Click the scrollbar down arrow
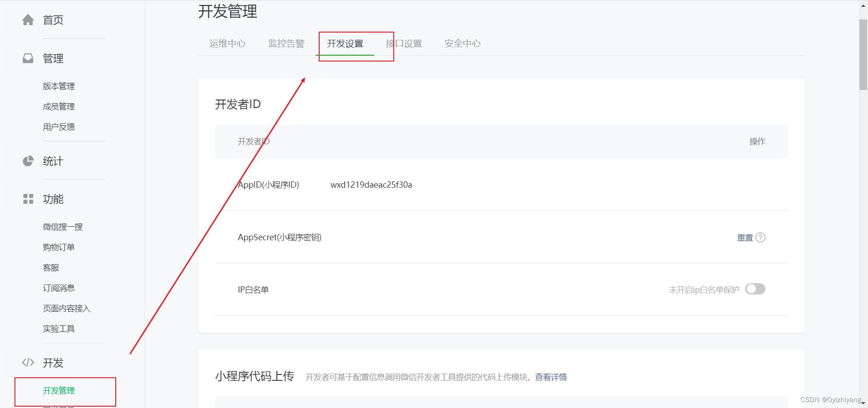 pyautogui.click(x=863, y=403)
